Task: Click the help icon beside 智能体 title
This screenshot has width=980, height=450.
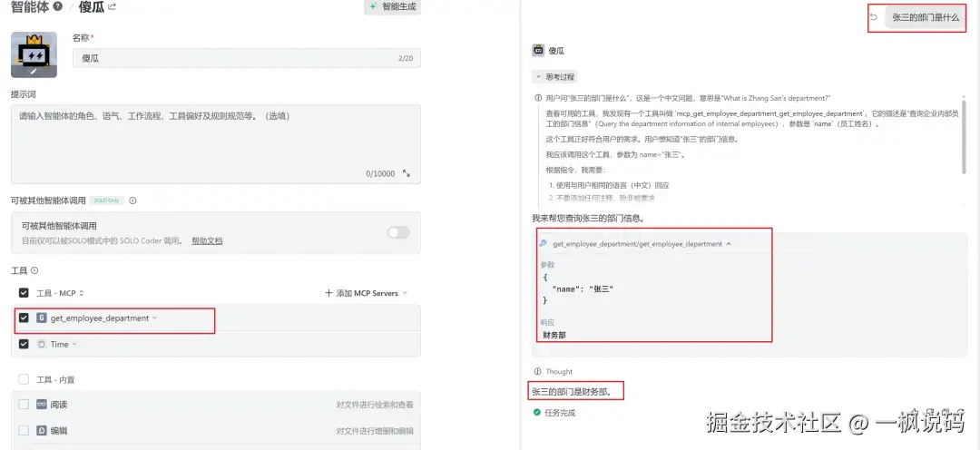Action: (57, 7)
